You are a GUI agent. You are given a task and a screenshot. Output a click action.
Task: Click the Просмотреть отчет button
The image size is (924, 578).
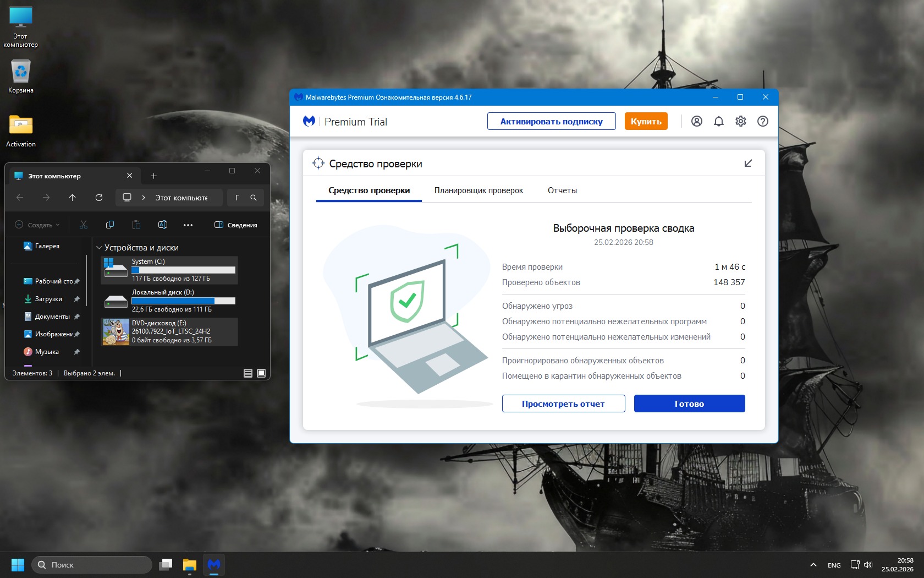563,403
